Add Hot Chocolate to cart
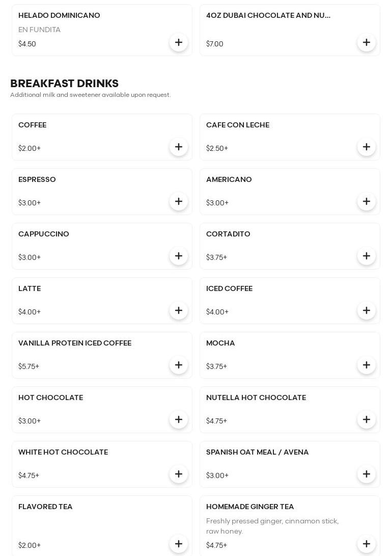 coord(179,420)
